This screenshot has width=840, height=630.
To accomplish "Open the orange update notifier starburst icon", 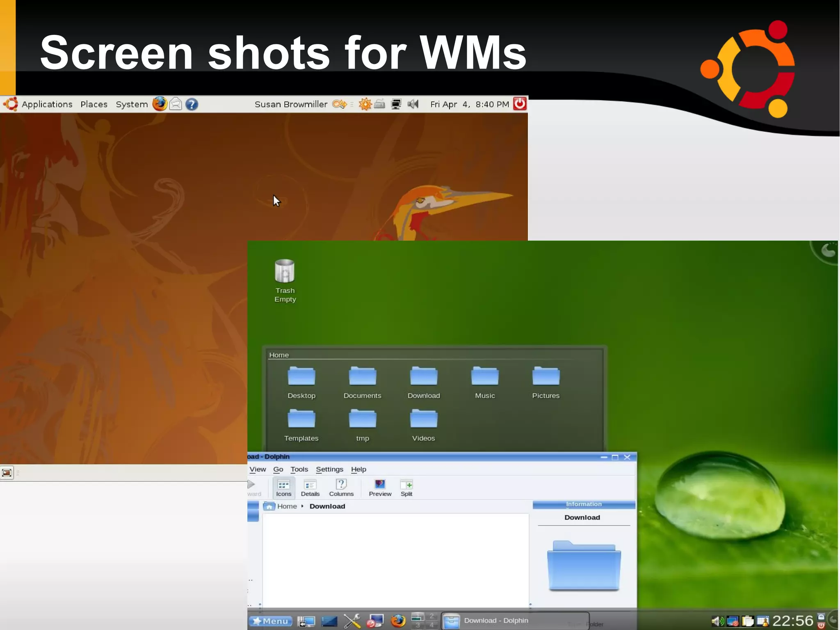I will tap(365, 104).
